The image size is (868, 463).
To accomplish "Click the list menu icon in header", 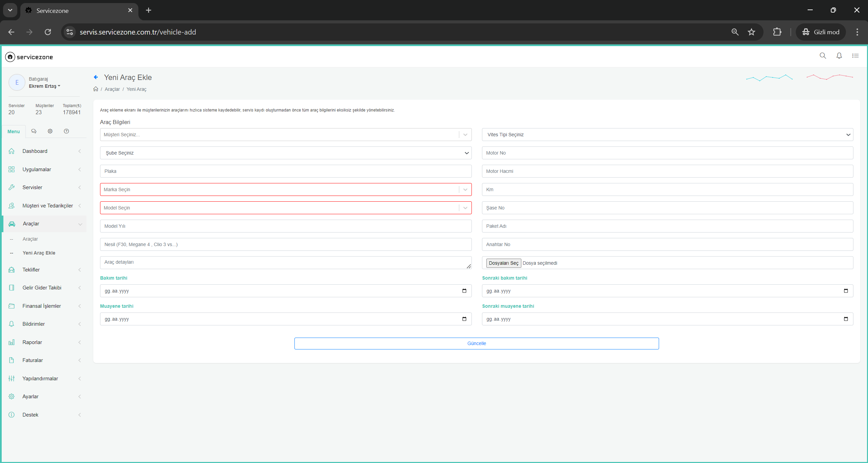I will click(855, 56).
